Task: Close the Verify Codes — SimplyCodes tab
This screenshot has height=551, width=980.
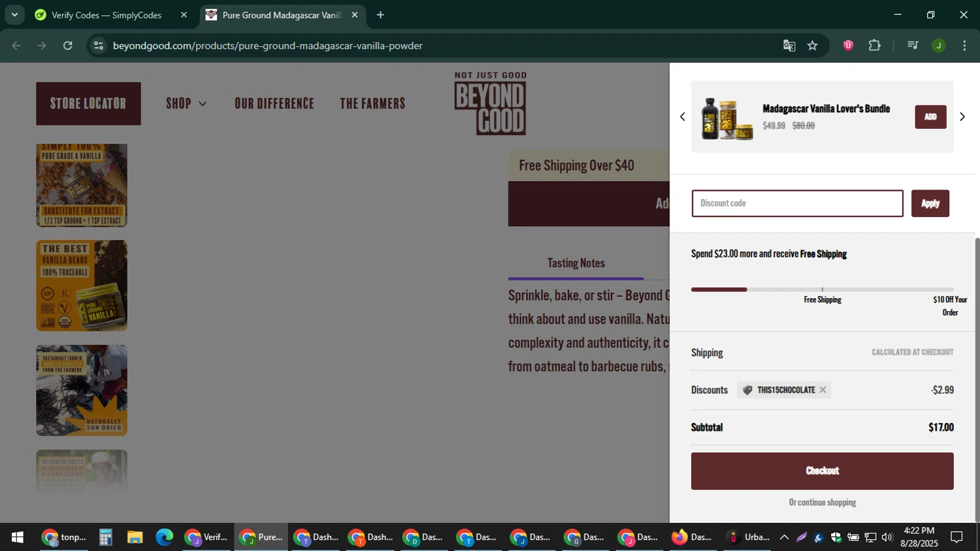Action: tap(184, 15)
